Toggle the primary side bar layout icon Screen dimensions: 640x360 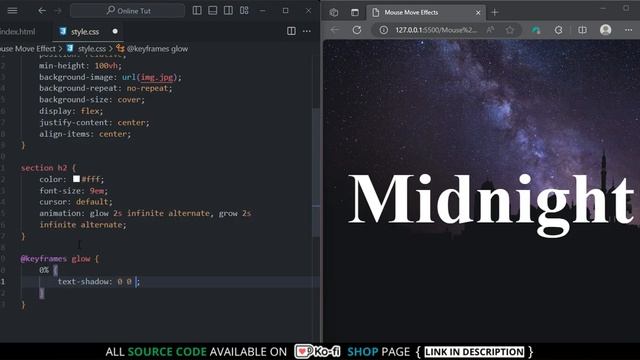(x=197, y=11)
